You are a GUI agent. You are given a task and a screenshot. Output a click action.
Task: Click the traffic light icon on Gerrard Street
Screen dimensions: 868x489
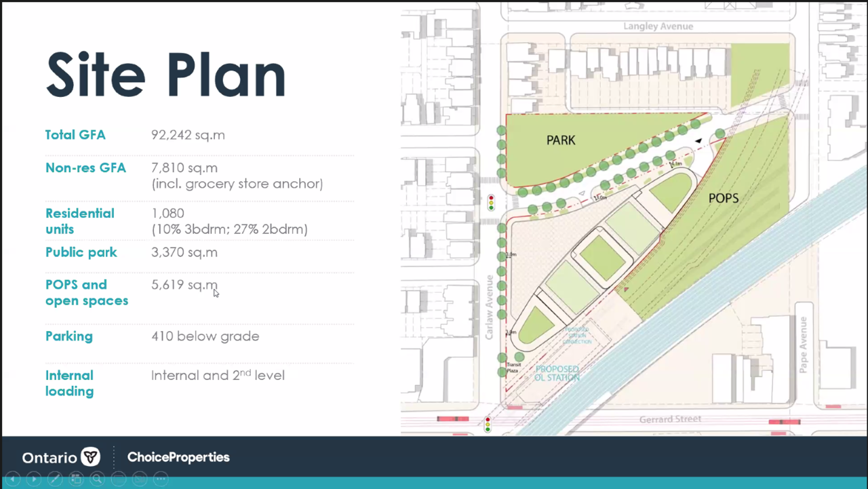point(488,425)
